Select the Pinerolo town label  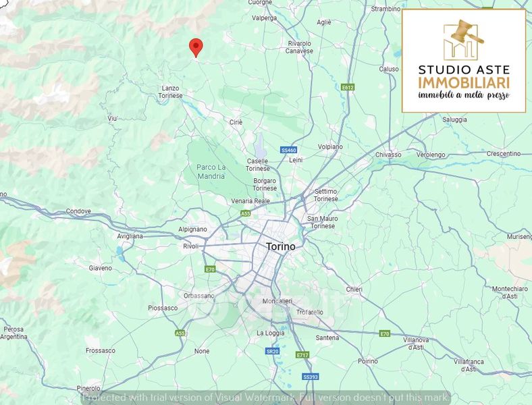pyautogui.click(x=88, y=388)
